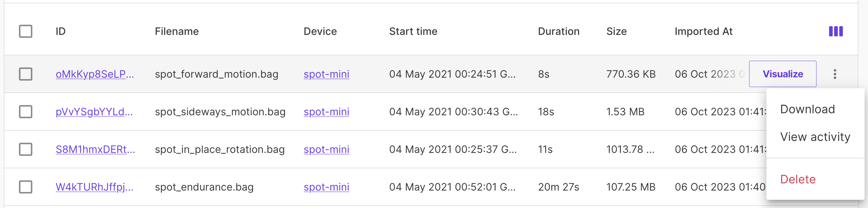The image size is (868, 208).
Task: Open recording ID oMkKyp8SeLP link
Action: [95, 74]
